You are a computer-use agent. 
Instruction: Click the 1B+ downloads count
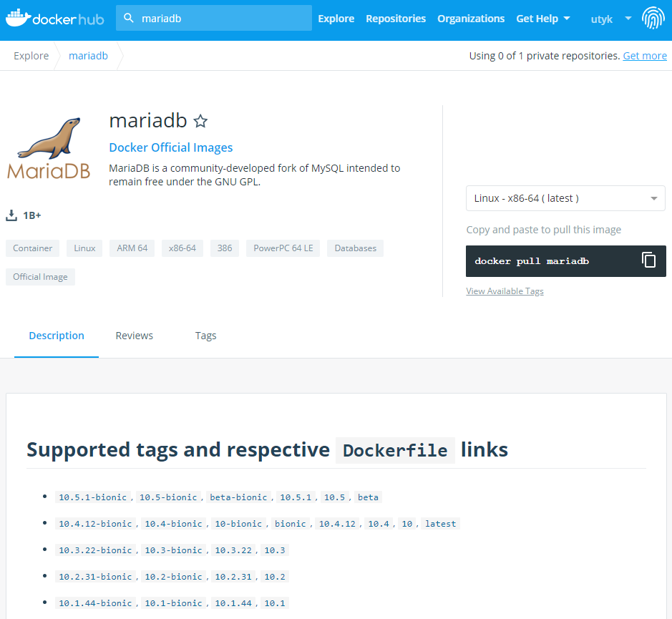pyautogui.click(x=32, y=215)
